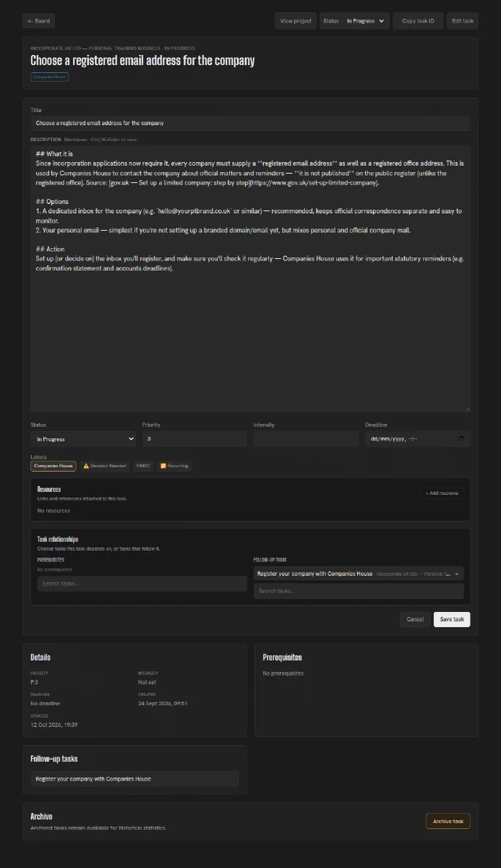Open the Deadline calendar picker icon
The image size is (501, 868).
click(x=462, y=439)
